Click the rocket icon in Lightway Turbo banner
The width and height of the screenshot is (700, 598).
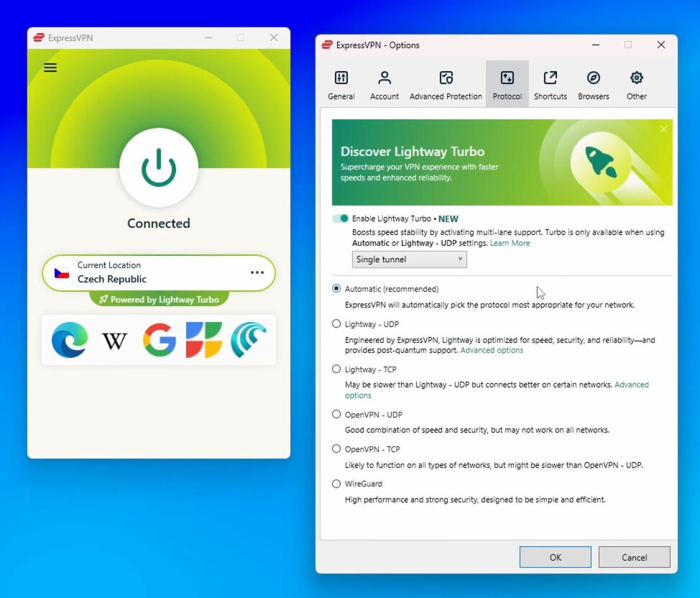click(x=601, y=162)
